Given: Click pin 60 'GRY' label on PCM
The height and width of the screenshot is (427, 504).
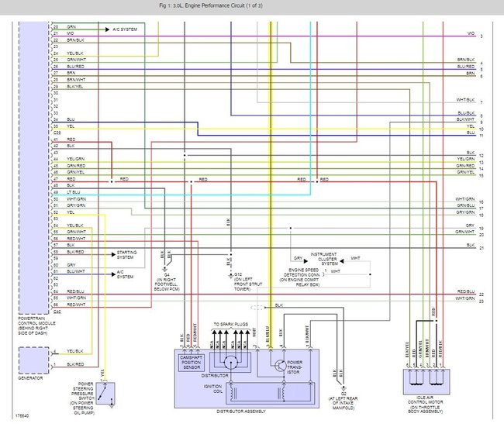Looking at the screenshot, I should coord(71,265).
